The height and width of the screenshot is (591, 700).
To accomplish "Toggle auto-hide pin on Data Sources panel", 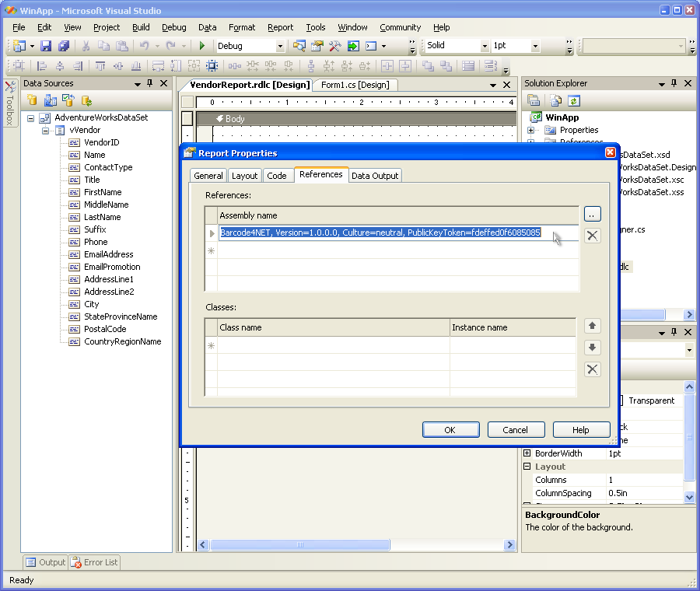I will 150,83.
